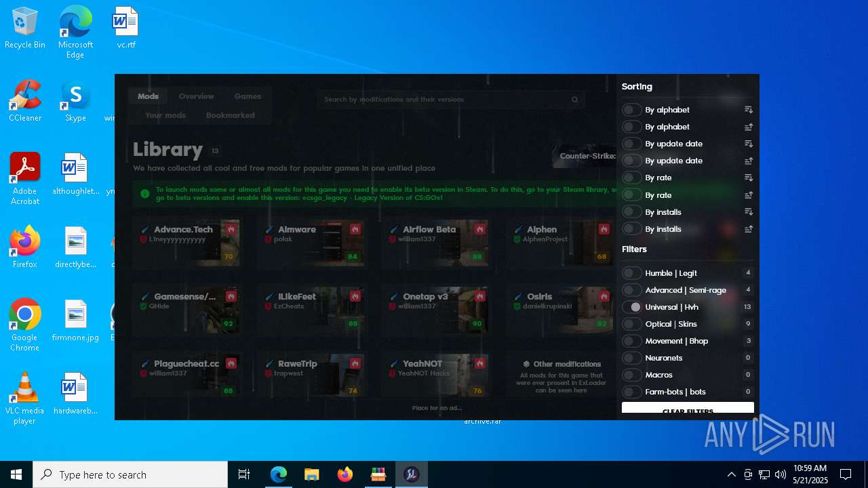Open the ExLoader app in the taskbar
This screenshot has height=488, width=868.
(411, 474)
